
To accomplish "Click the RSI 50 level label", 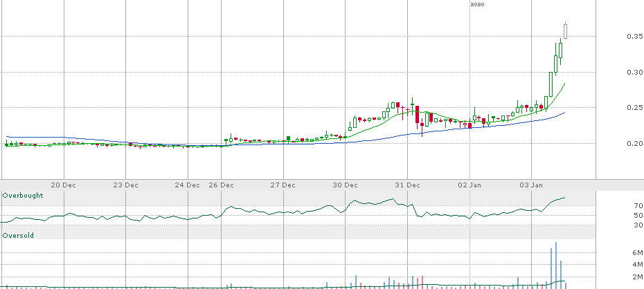I will coord(638,215).
